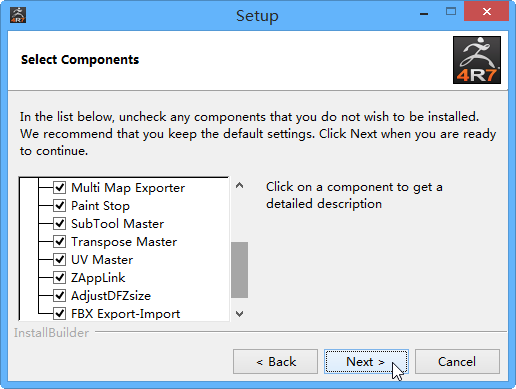This screenshot has width=516, height=389.
Task: Uncheck the Multi Map Exporter checkbox
Action: (59, 187)
